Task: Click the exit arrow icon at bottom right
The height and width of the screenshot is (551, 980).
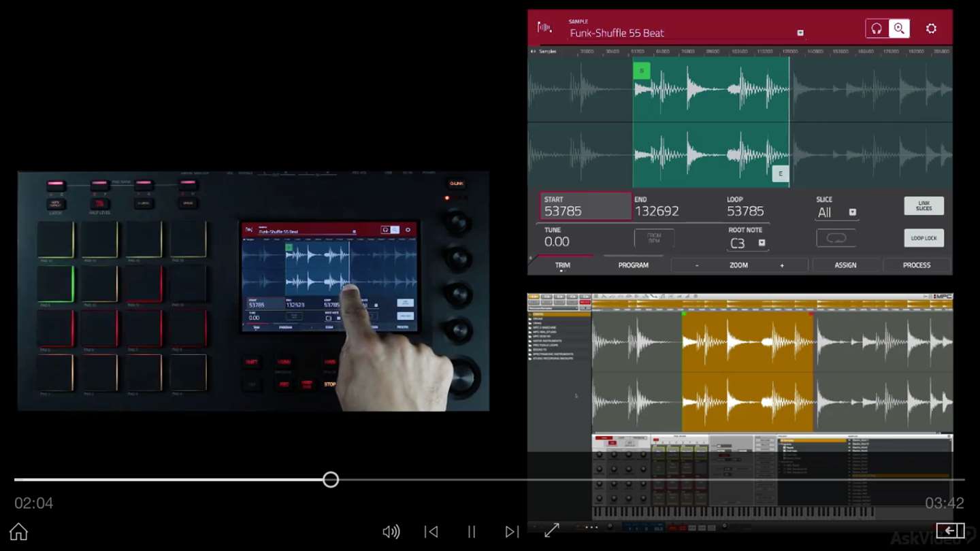Action: 950,531
